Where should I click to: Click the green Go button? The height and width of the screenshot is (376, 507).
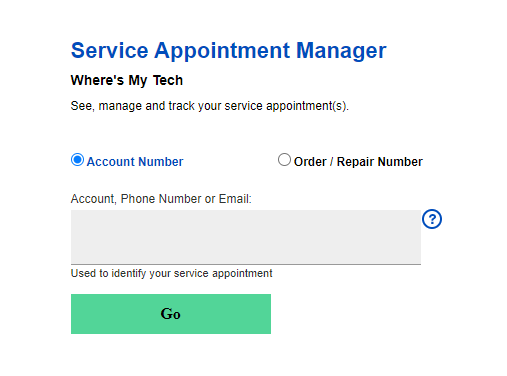point(171,314)
